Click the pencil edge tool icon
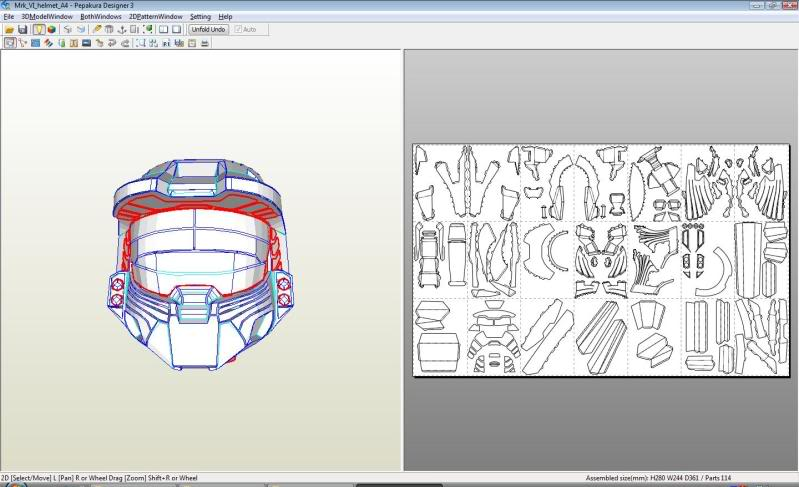Screen dimensions: 799x487 point(97,30)
